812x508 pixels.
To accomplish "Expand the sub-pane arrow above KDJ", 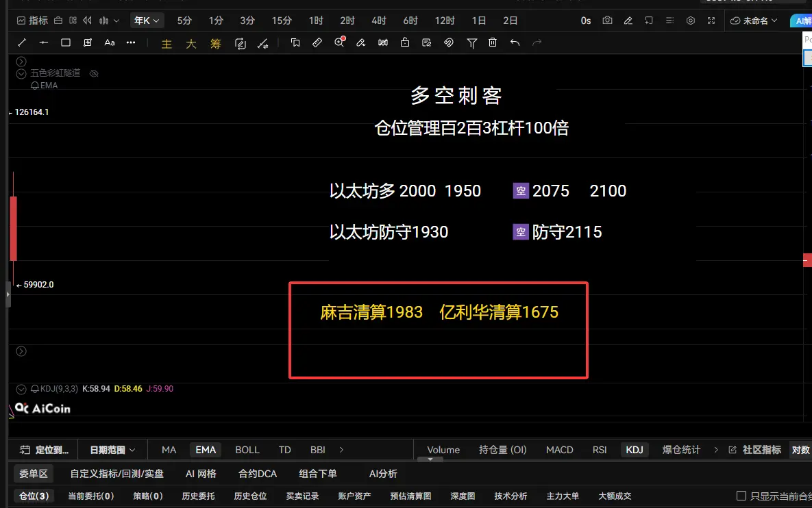I will coord(21,351).
